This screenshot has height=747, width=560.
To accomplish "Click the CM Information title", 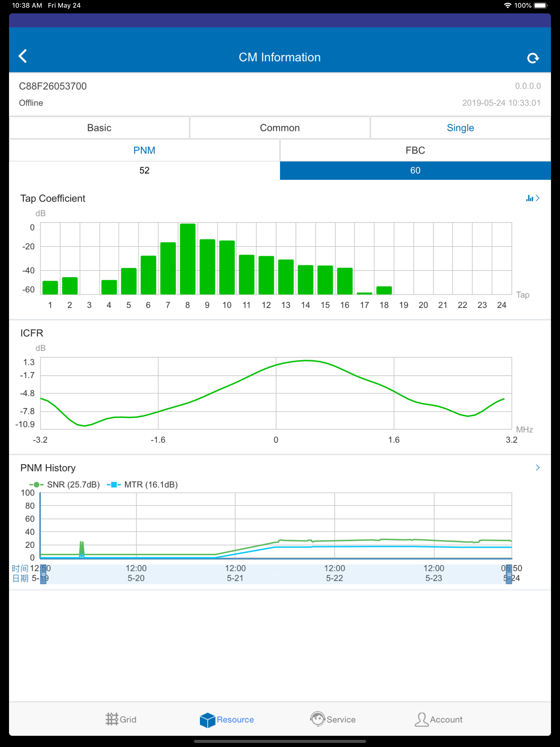I will coord(280,57).
